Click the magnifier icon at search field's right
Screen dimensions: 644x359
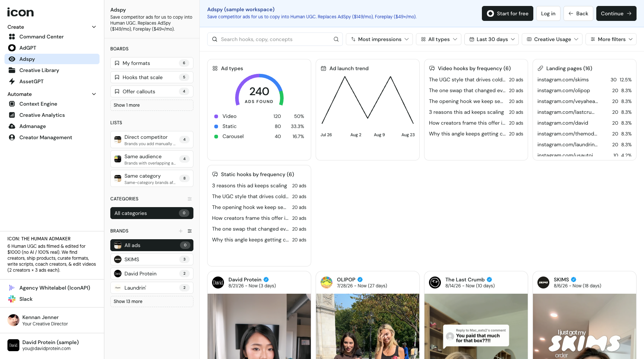[336, 39]
